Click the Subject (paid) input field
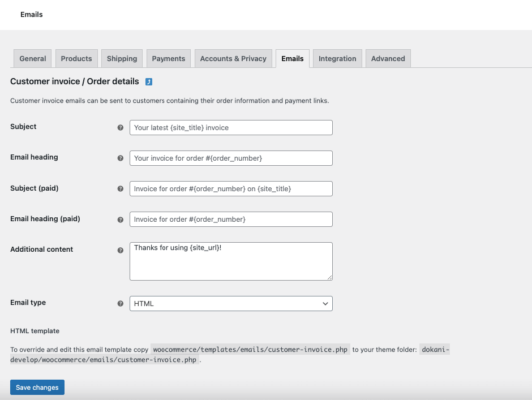This screenshot has height=400, width=532. pos(231,189)
